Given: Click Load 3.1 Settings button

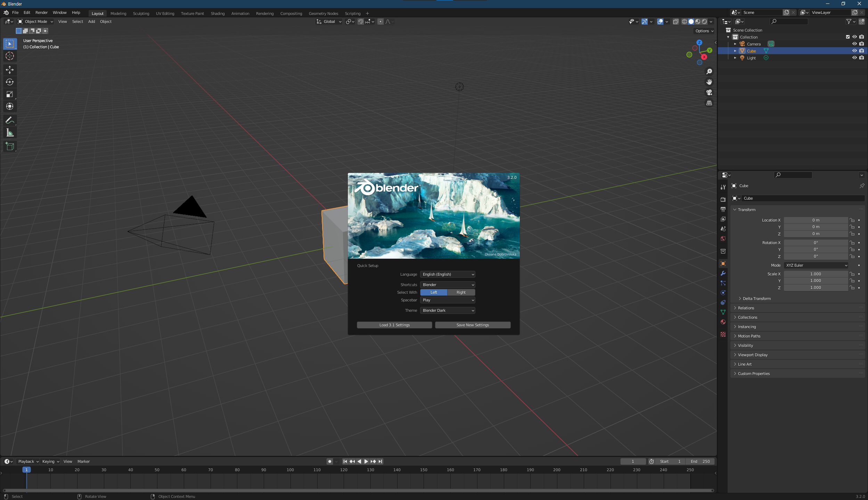Looking at the screenshot, I should [394, 325].
